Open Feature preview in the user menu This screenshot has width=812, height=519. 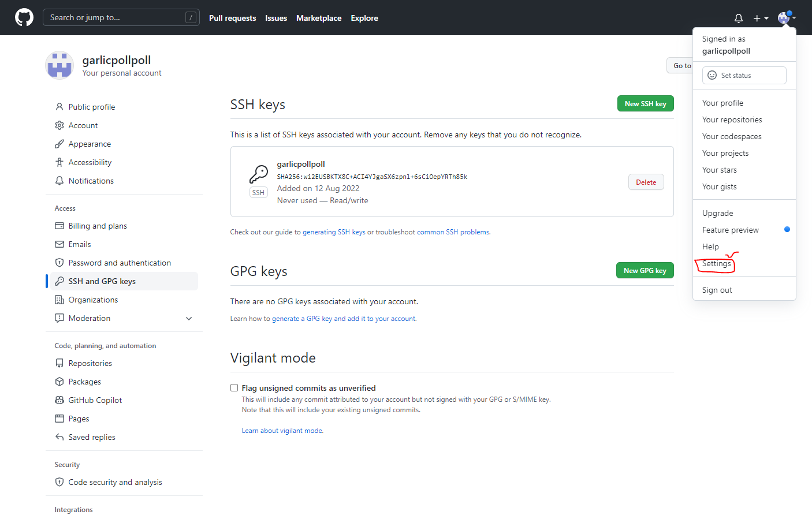[744, 230]
